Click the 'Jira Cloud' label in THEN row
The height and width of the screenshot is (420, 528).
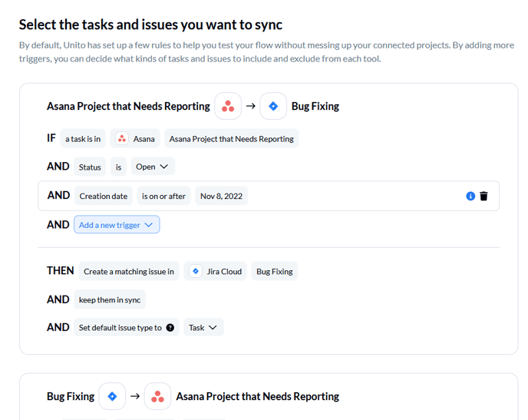[224, 271]
